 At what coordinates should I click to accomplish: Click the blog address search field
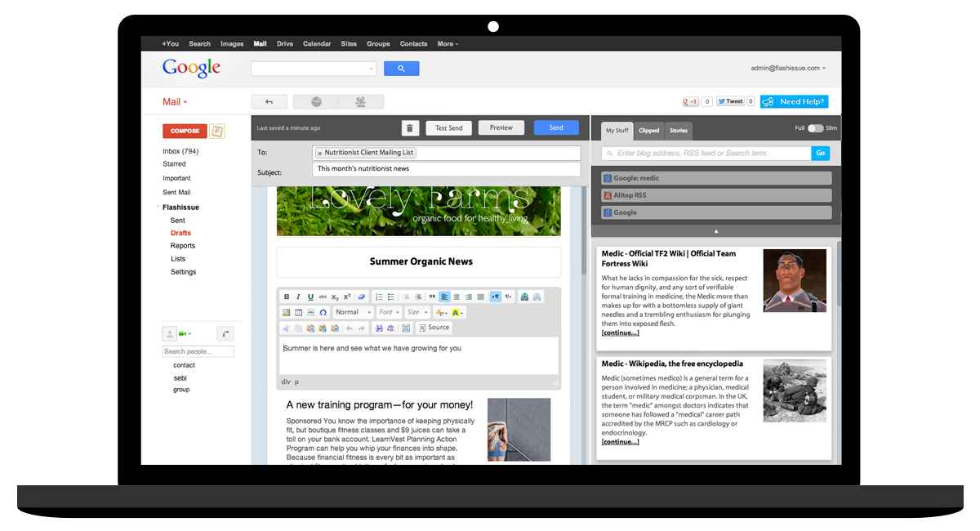coord(706,154)
